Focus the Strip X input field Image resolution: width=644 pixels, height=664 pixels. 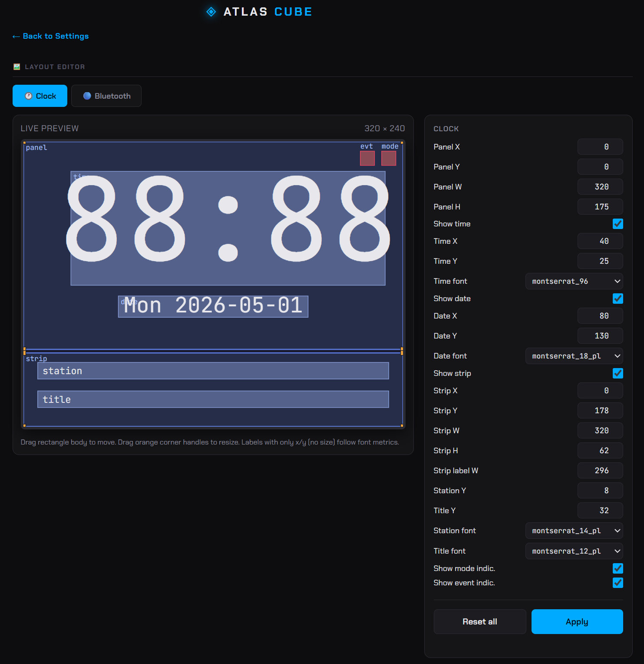600,391
